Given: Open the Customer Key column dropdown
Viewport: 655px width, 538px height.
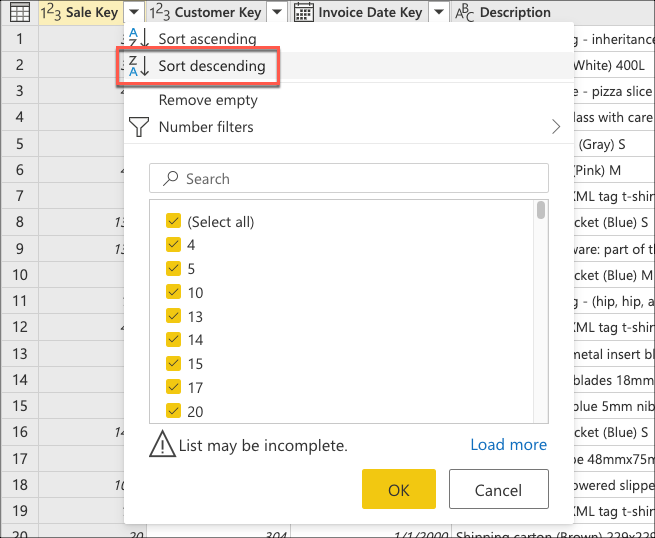Looking at the screenshot, I should click(277, 12).
